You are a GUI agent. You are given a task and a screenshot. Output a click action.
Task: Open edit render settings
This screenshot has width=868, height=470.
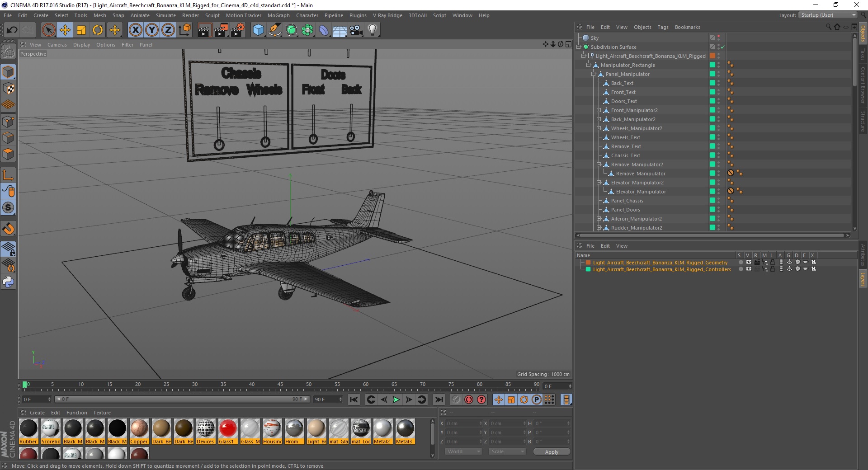(238, 30)
